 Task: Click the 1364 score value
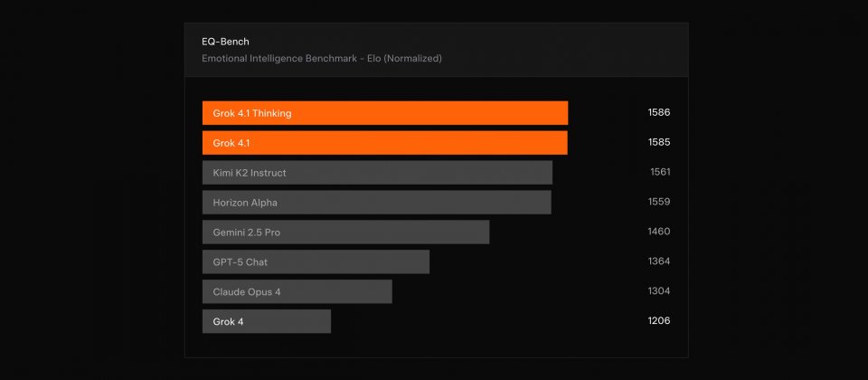[658, 262]
